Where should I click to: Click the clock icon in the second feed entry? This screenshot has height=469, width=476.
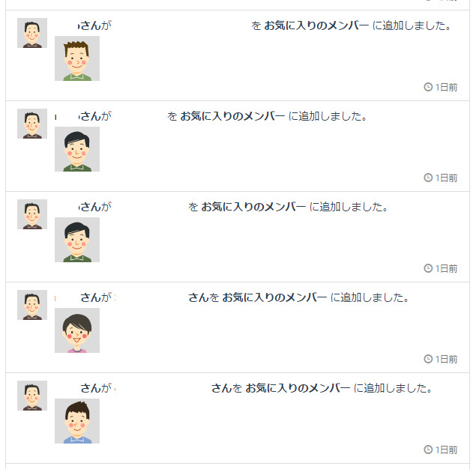(428, 178)
